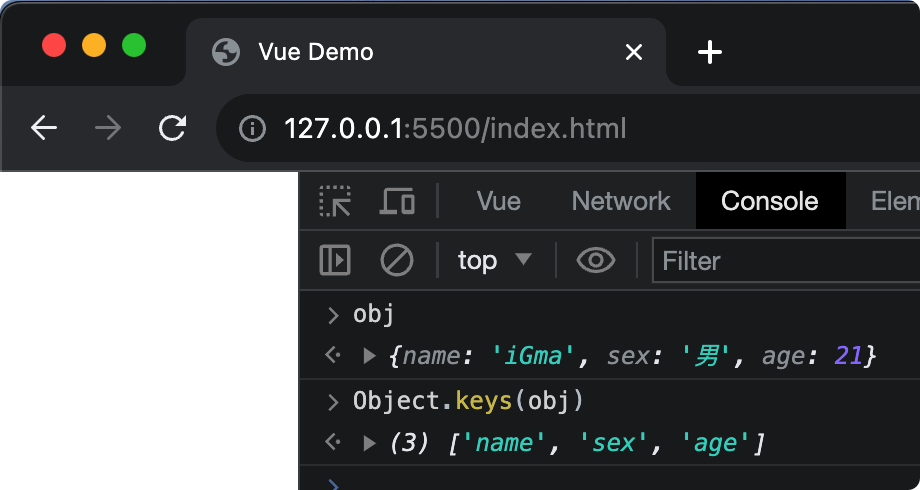This screenshot has height=490, width=920.
Task: Select the Console tab
Action: click(769, 201)
